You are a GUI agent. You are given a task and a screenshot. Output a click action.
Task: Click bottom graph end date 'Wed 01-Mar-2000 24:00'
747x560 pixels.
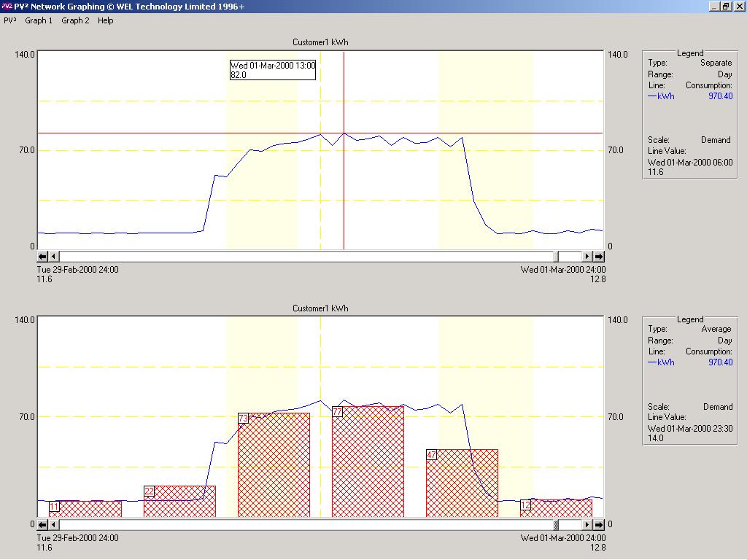(563, 538)
